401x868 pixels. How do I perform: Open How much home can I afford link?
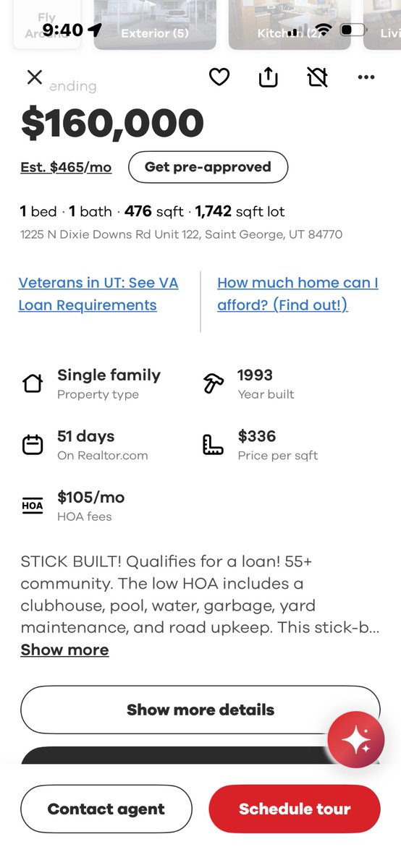click(297, 294)
